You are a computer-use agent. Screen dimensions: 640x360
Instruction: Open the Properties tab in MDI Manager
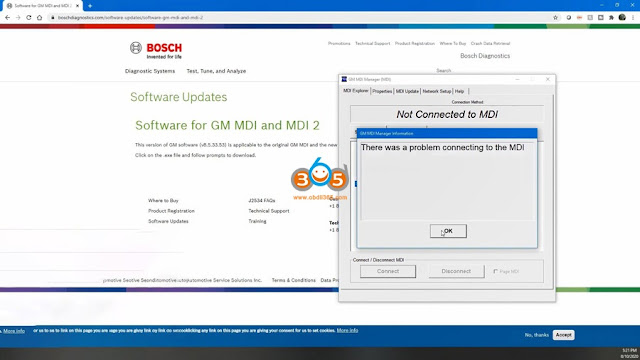coord(382,91)
